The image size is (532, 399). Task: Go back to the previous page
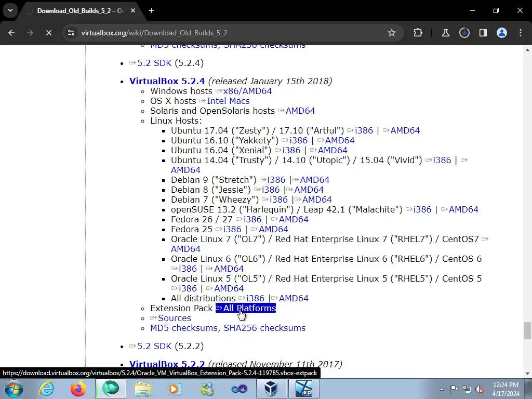pos(11,33)
